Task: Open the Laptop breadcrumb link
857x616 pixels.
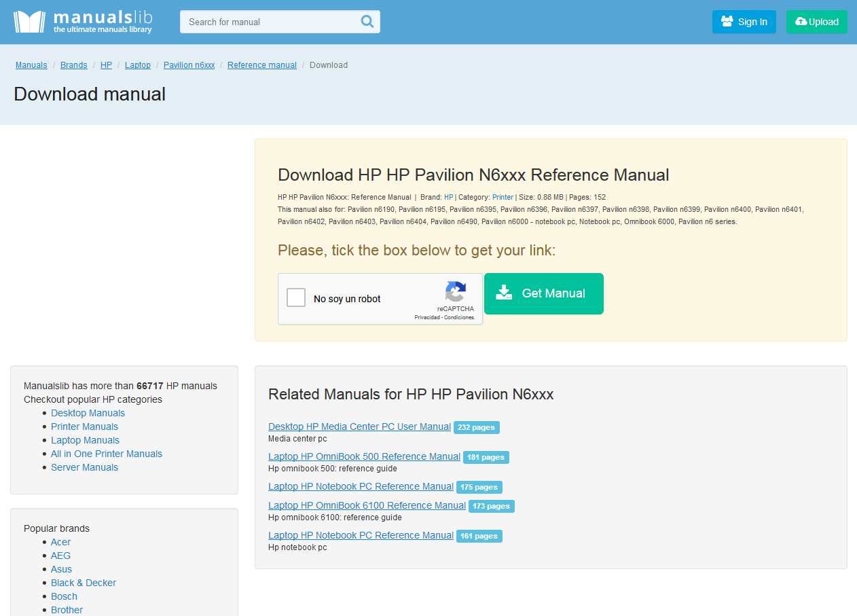Action: (x=138, y=65)
